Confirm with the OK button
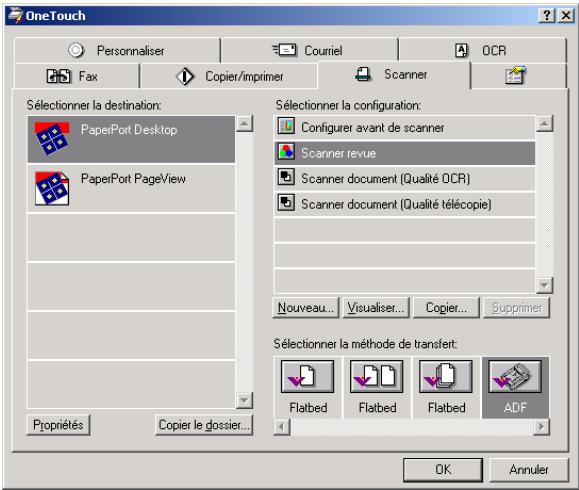 (443, 470)
